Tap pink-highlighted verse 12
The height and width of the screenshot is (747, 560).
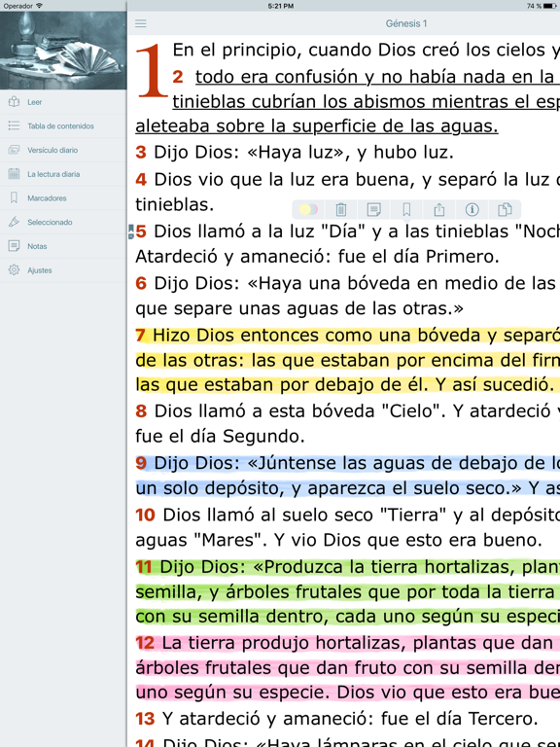coord(348,667)
